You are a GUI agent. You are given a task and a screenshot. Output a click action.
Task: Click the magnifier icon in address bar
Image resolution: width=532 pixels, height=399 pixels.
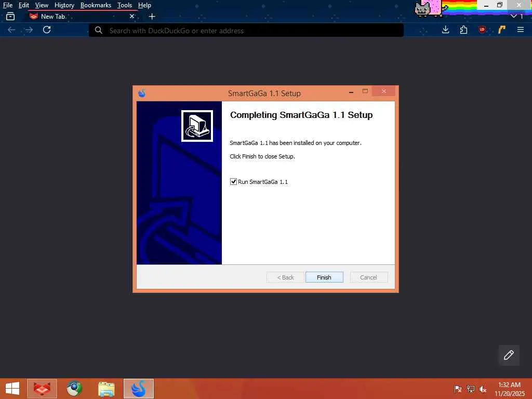click(99, 31)
